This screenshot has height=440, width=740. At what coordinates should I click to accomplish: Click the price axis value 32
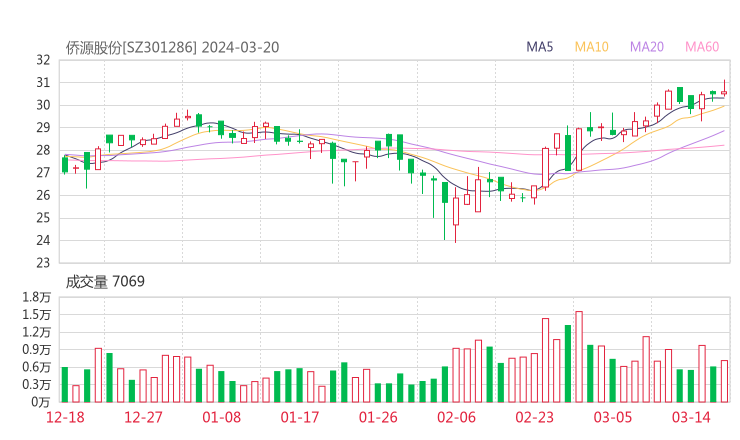pos(43,60)
